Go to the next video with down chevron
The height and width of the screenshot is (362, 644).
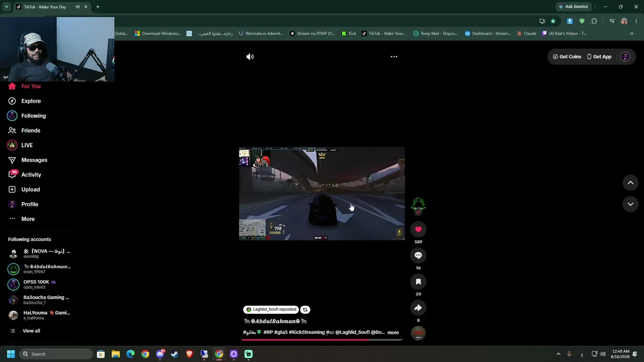pos(630,204)
